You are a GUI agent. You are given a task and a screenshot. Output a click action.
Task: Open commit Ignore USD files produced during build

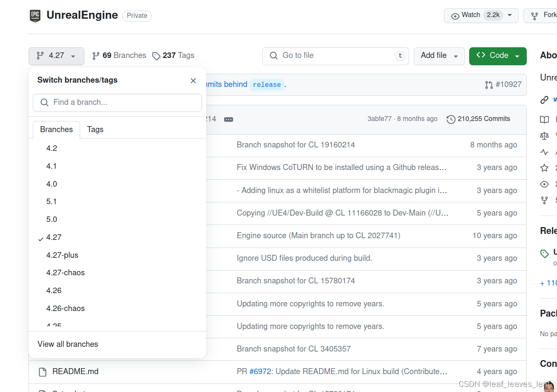(x=304, y=258)
